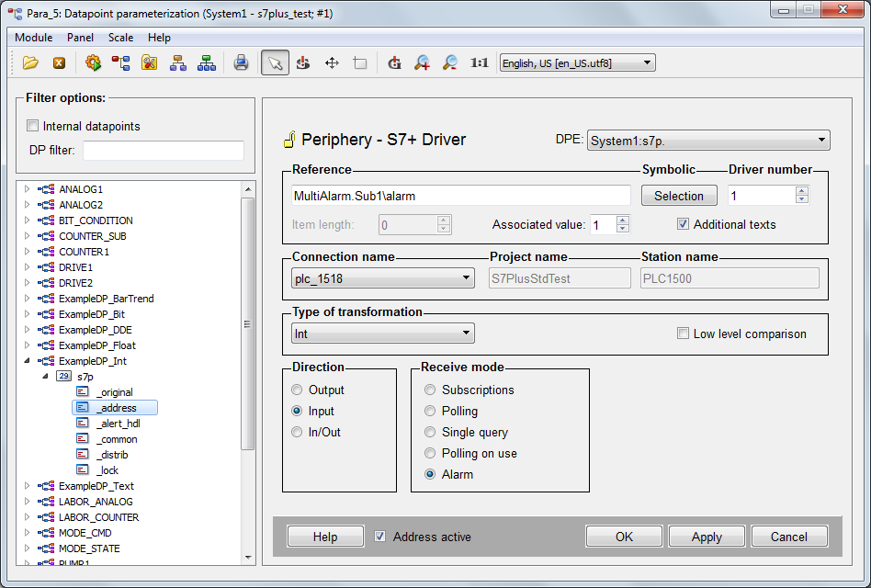
Task: Choose the Output direction option
Action: 297,390
